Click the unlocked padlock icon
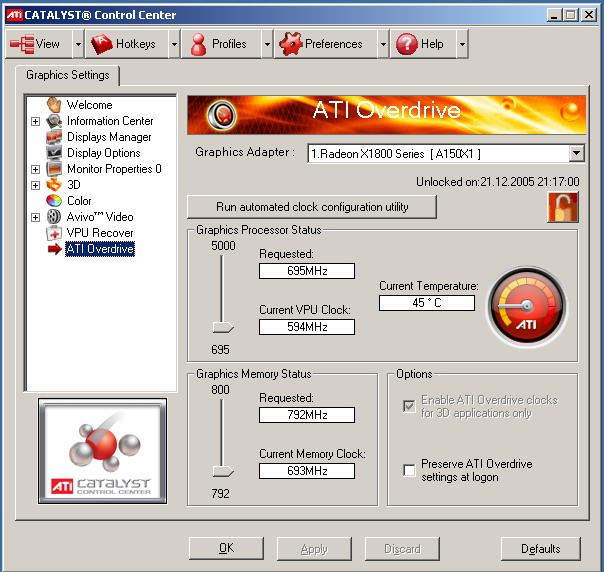 tap(563, 207)
